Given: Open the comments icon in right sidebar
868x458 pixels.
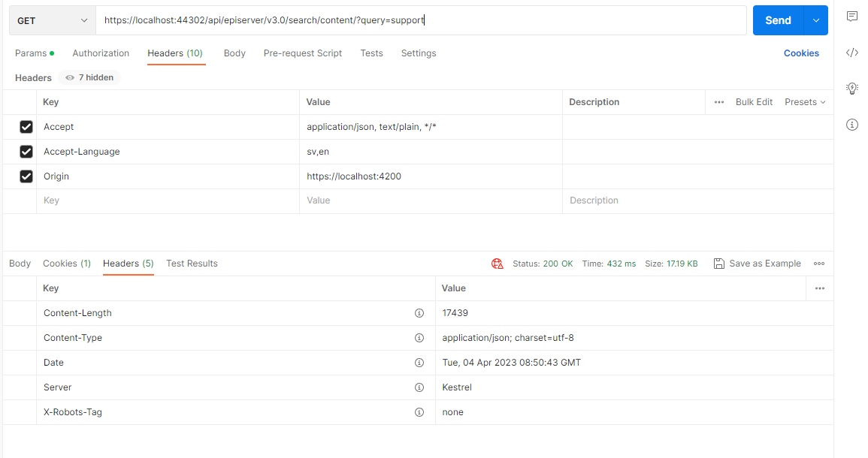Looking at the screenshot, I should coord(851,17).
